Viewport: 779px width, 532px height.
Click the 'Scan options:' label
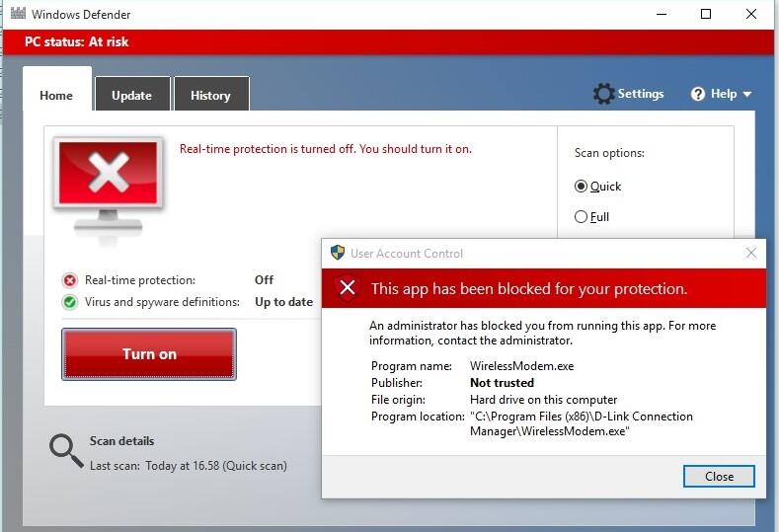tap(609, 153)
